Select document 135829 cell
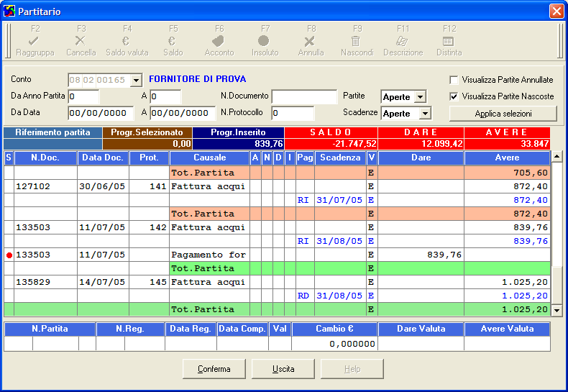The image size is (568, 392). point(45,282)
